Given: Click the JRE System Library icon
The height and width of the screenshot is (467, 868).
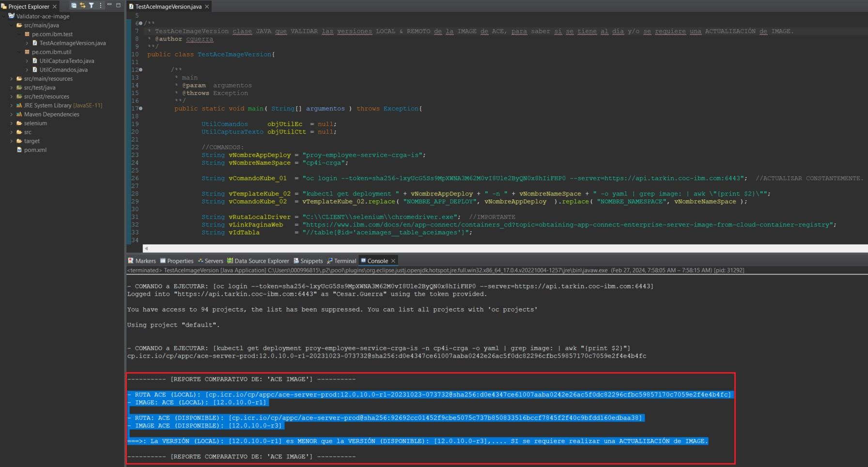Looking at the screenshot, I should tap(19, 105).
